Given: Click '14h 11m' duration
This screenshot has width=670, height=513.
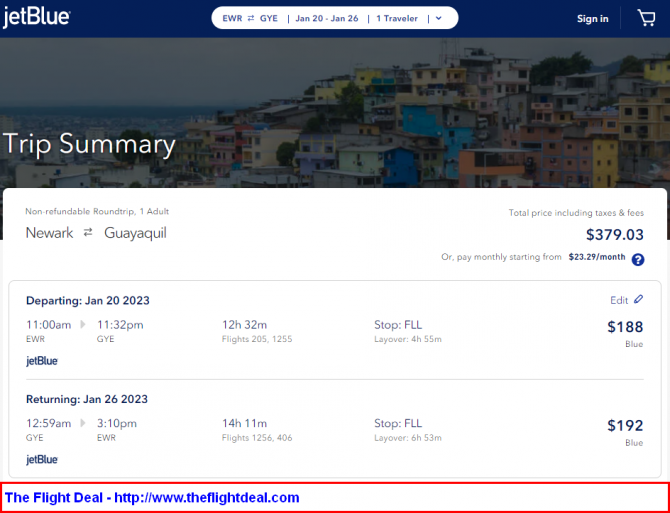Looking at the screenshot, I should [x=244, y=424].
